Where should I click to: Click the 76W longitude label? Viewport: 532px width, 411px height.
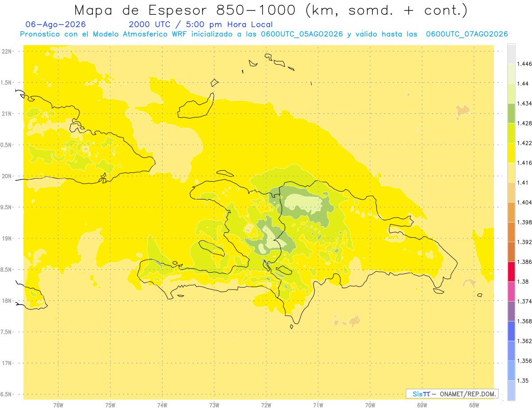click(58, 405)
